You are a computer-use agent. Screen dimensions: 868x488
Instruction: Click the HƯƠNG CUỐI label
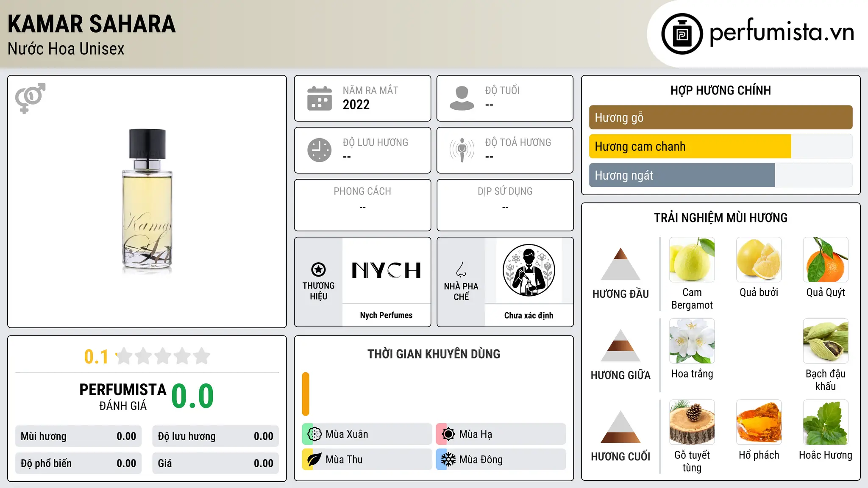(620, 457)
